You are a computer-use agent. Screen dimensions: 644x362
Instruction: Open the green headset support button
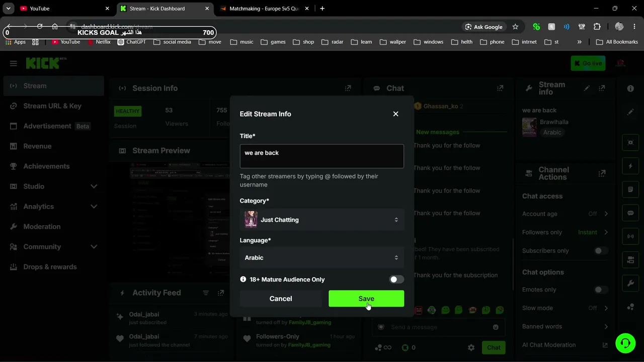click(x=625, y=343)
